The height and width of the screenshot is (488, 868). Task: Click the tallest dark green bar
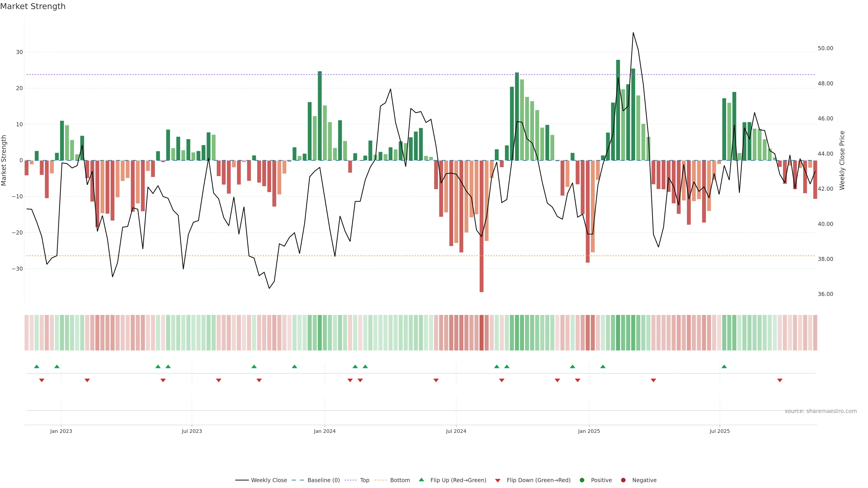(618, 110)
